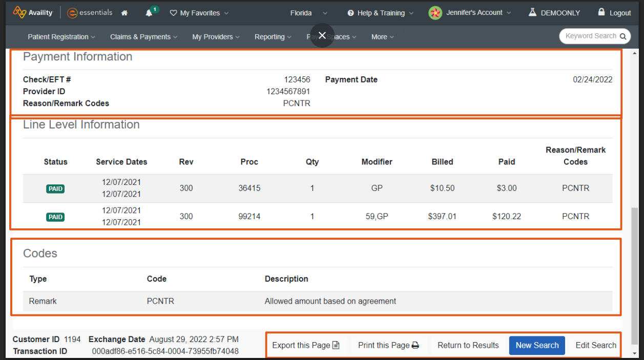This screenshot has width=644, height=360.
Task: Click the New Search button
Action: (x=536, y=345)
